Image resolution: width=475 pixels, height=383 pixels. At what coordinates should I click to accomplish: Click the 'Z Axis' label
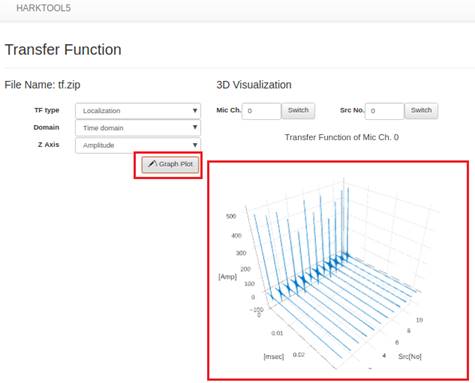tap(49, 145)
